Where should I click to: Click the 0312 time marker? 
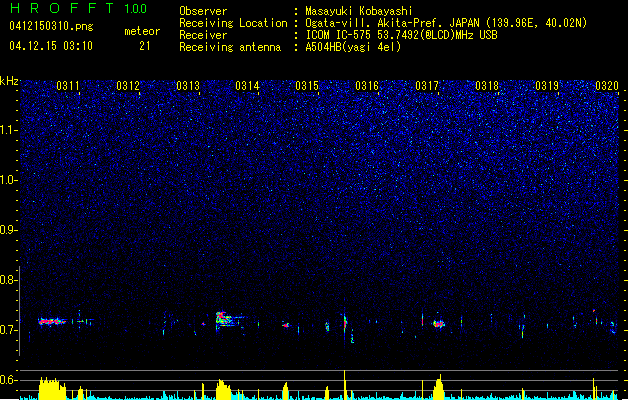coord(128,86)
